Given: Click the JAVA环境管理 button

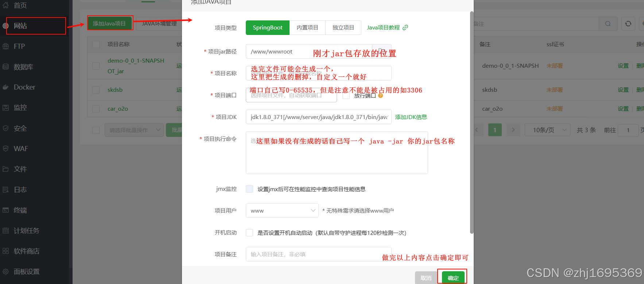Looking at the screenshot, I should 159,24.
